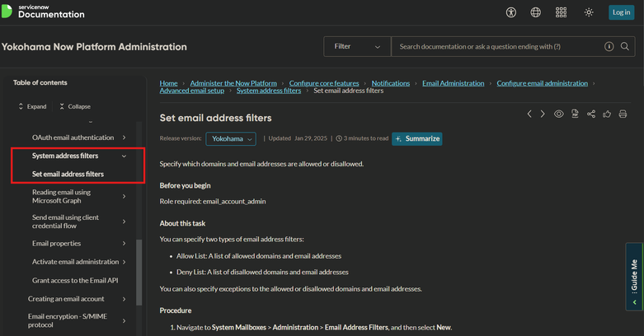Click the ServiceNow Documentation logo
This screenshot has height=336, width=644.
click(43, 12)
